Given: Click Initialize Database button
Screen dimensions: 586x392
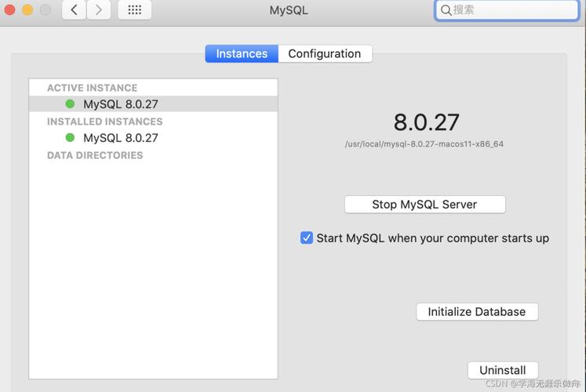Looking at the screenshot, I should 477,312.
